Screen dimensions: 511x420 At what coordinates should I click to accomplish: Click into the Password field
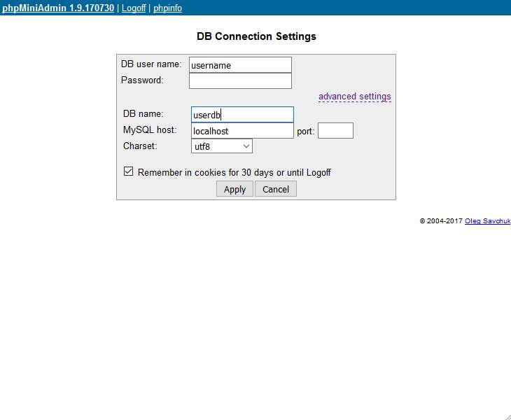240,80
